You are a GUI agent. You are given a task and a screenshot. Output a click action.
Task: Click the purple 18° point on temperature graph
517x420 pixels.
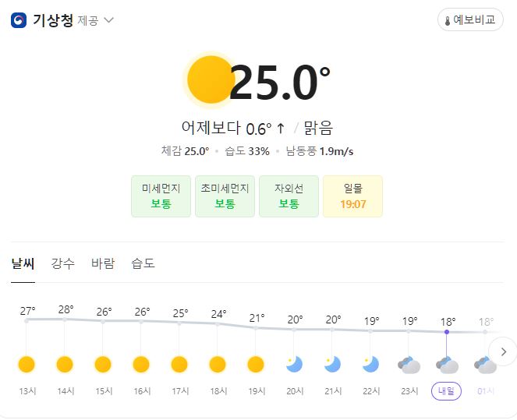[x=447, y=332]
